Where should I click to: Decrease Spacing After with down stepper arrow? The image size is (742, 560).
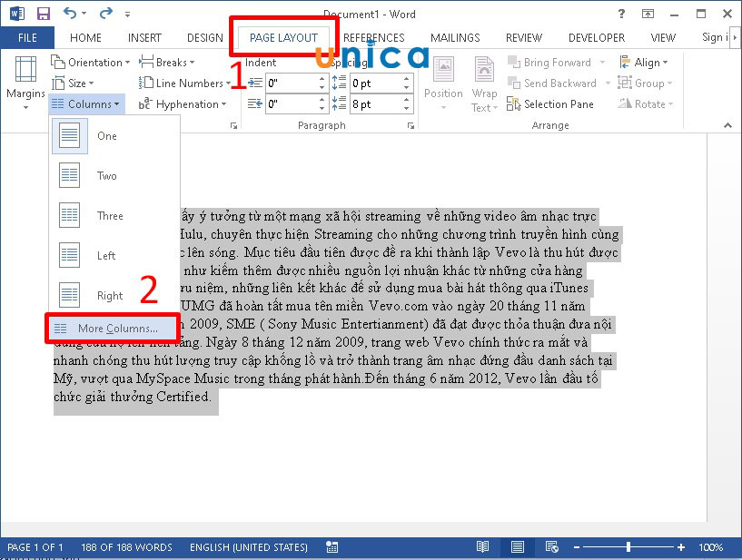(407, 109)
